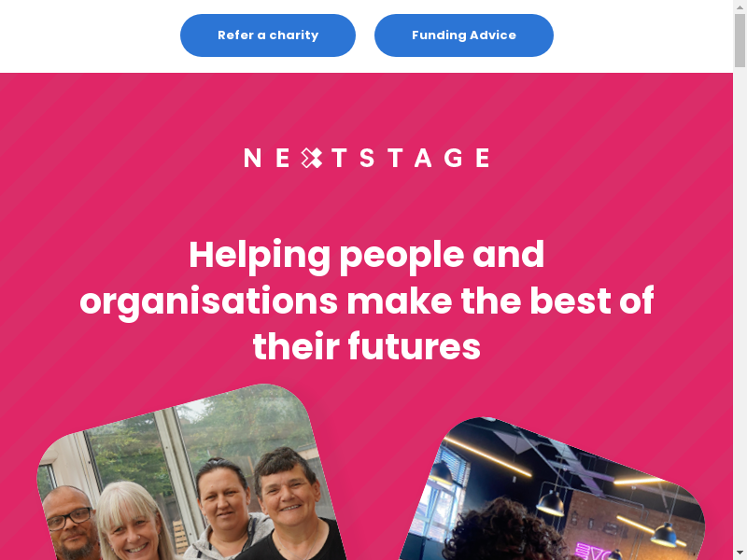Click the NextStage logo
This screenshot has width=747, height=560.
[366, 158]
